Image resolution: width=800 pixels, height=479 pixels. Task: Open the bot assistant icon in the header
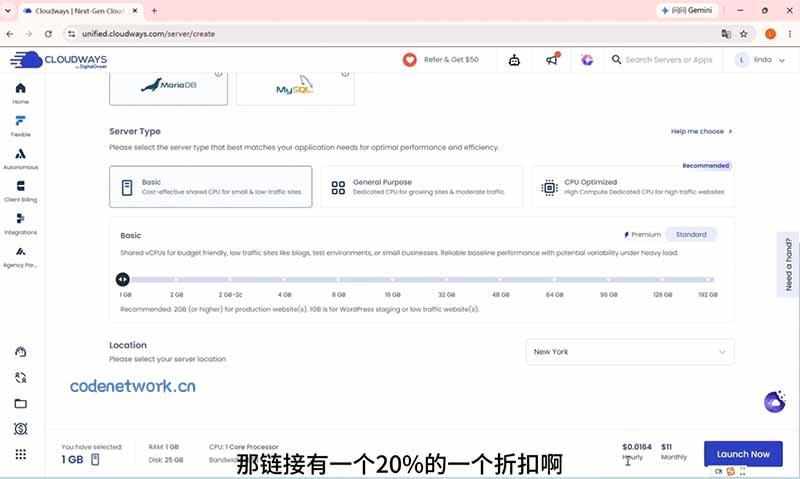pos(514,60)
